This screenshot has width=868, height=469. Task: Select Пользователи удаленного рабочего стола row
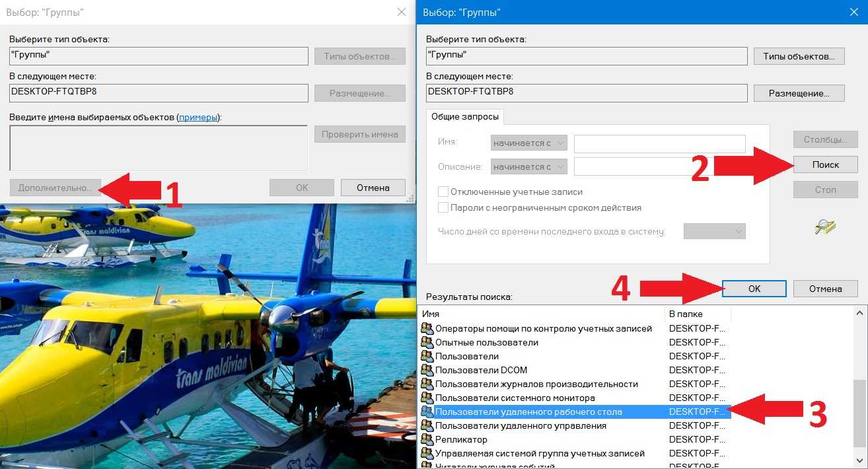coord(528,412)
